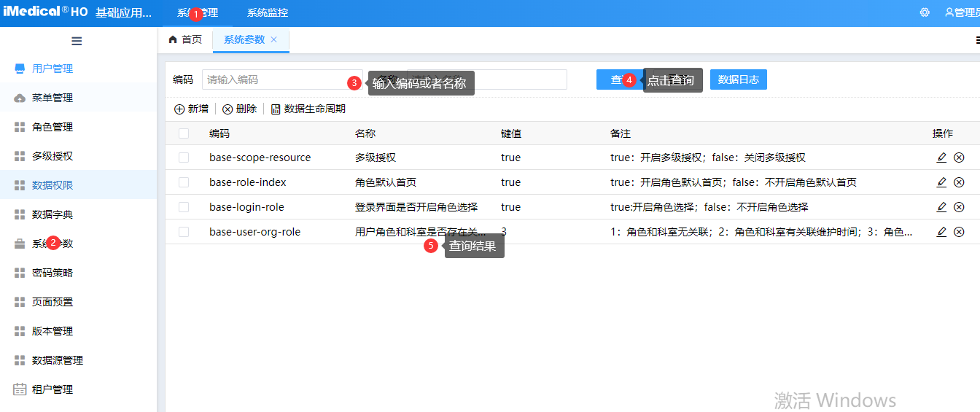
Task: Select the base-scope-resource code cell
Action: coord(260,158)
